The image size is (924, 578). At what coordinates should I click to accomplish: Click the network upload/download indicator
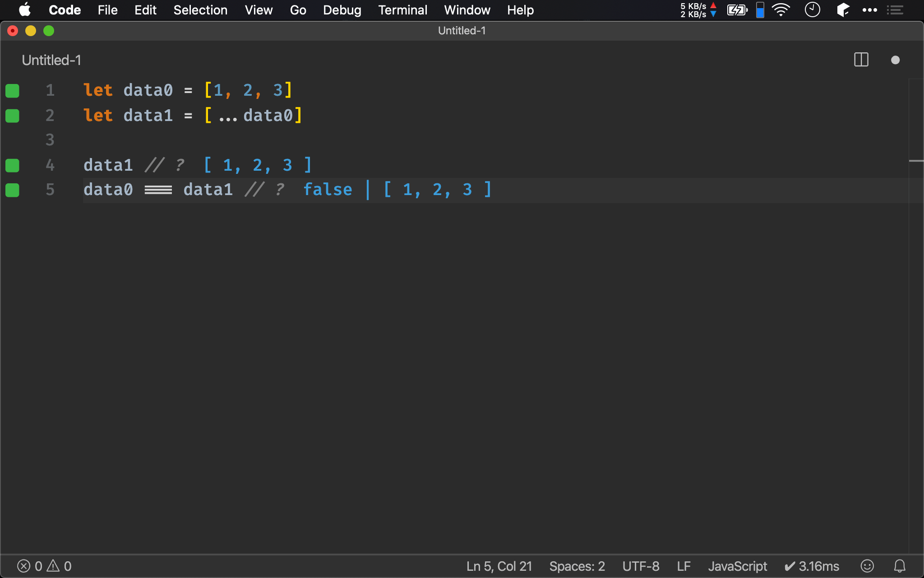697,9
